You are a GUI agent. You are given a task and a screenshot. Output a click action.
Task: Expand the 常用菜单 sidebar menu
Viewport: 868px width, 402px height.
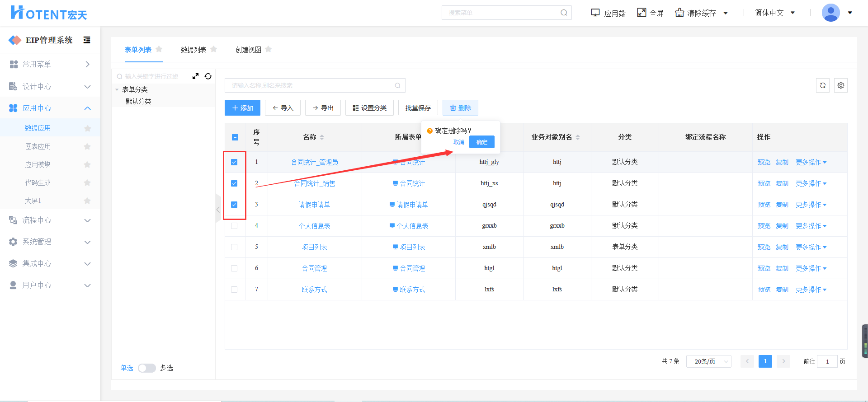tap(50, 65)
